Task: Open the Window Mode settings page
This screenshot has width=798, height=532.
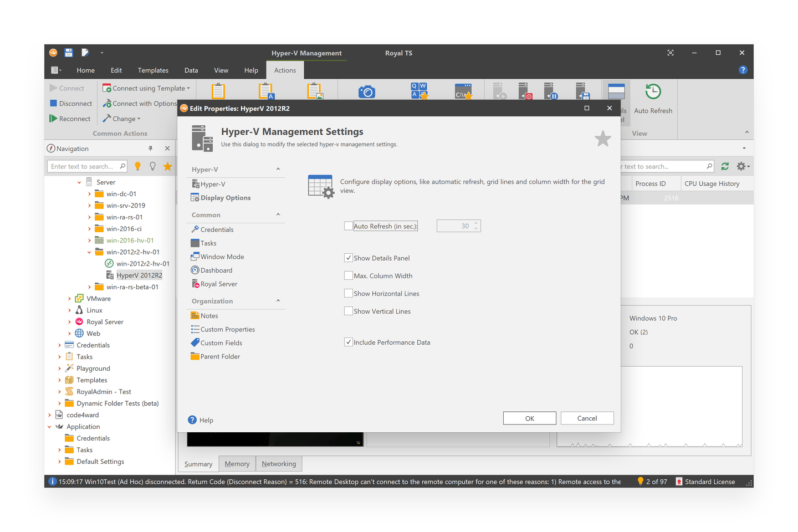Action: [222, 256]
